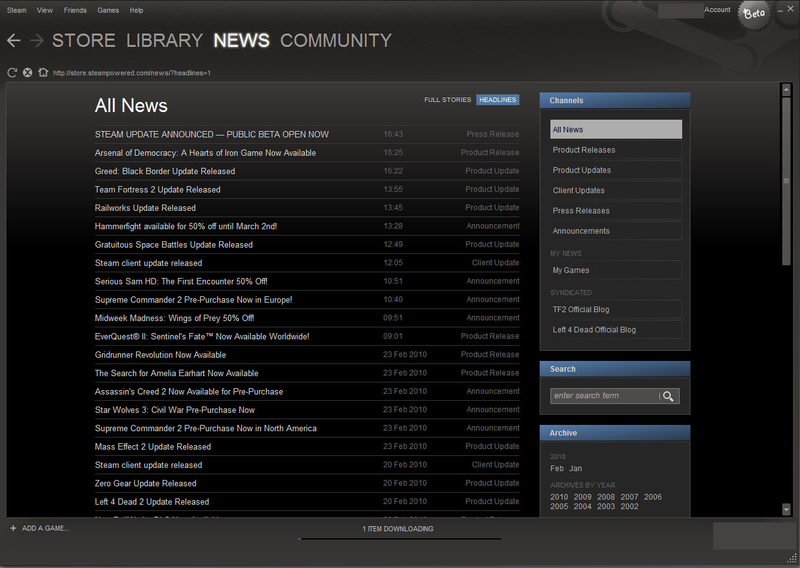Open the 2007 yearly archive
800x568 pixels.
point(629,497)
